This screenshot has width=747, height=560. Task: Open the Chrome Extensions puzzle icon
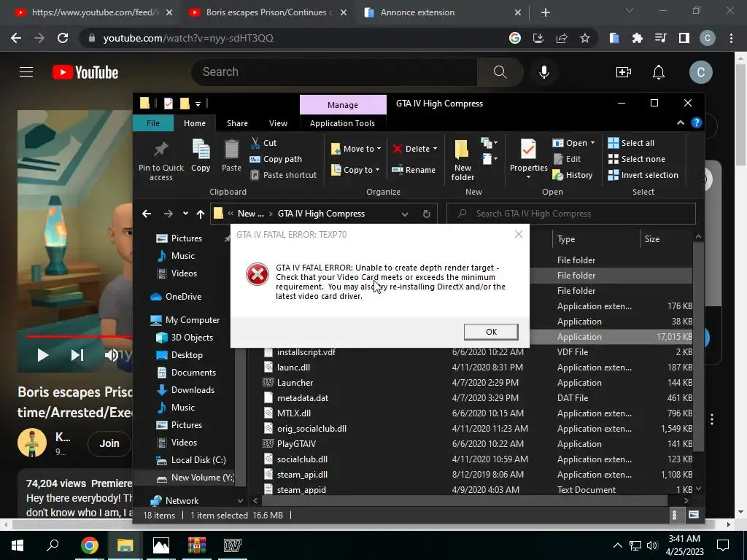point(637,38)
